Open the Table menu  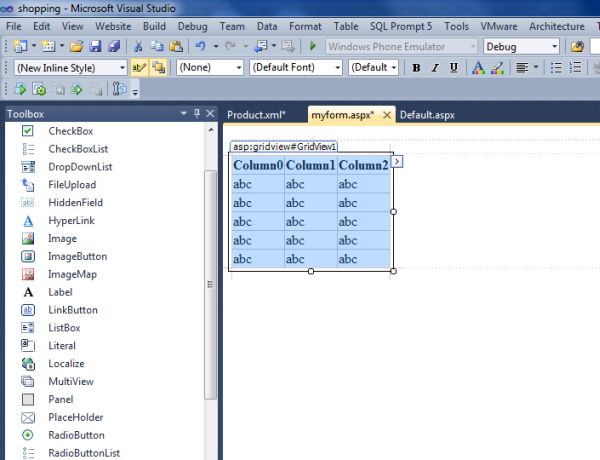pos(346,26)
